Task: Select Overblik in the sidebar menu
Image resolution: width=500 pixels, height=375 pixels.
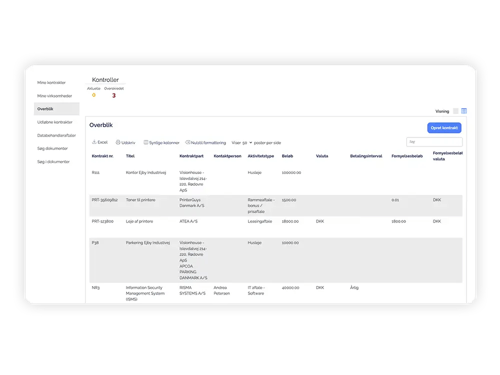Action: tap(57, 109)
